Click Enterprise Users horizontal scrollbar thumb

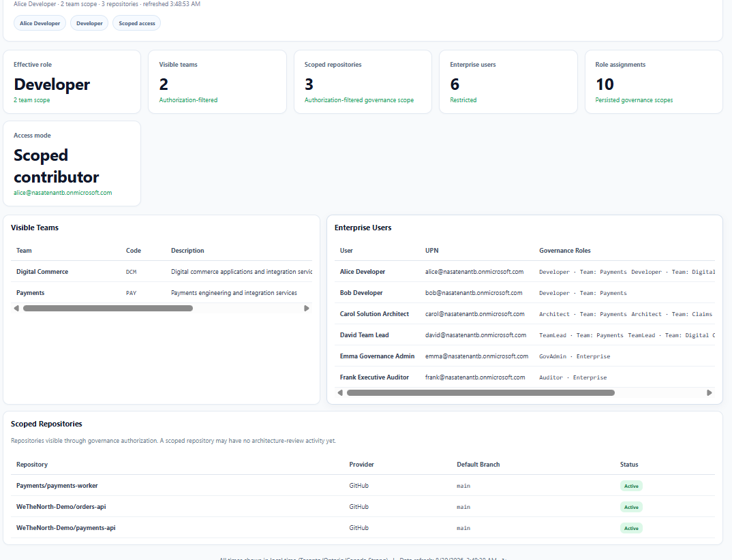(481, 393)
